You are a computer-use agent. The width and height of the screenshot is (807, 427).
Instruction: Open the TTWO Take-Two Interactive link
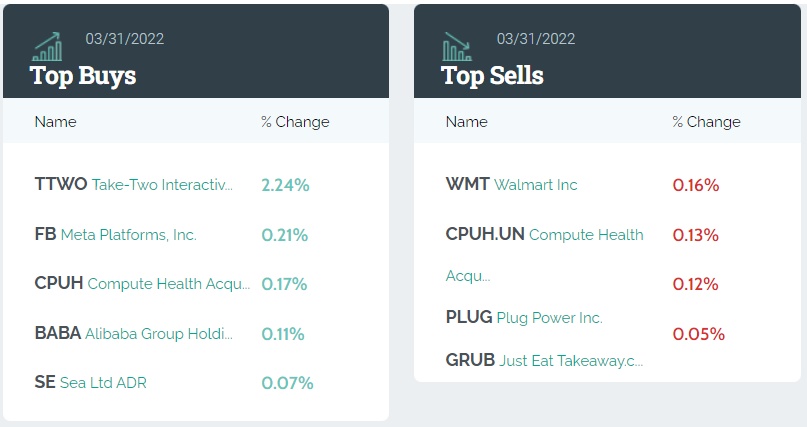click(133, 185)
